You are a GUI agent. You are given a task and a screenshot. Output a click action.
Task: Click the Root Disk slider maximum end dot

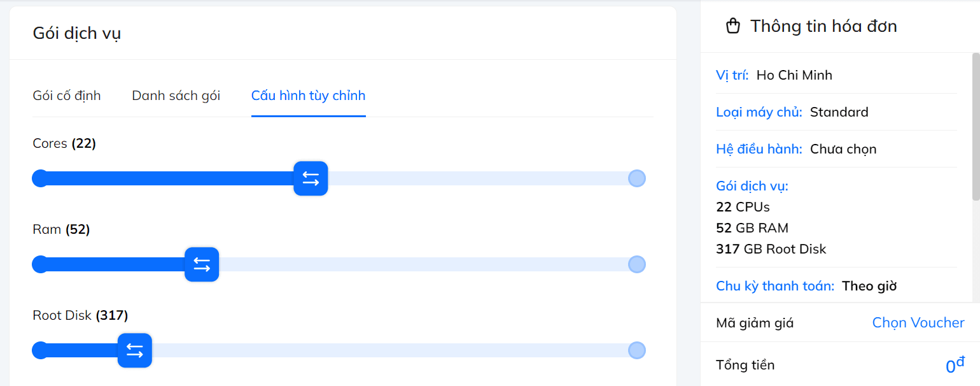[637, 350]
